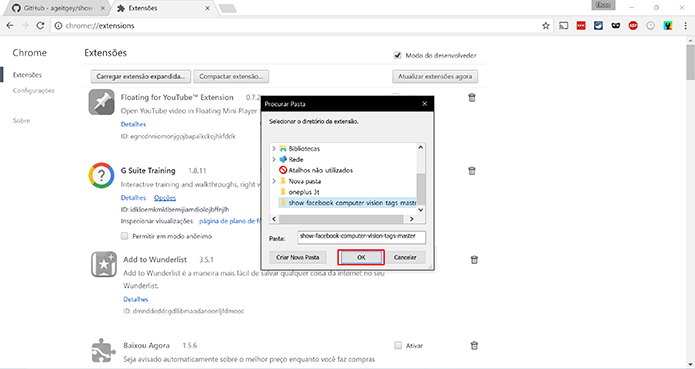
Task: Click the Cast toolbar icon
Action: pyautogui.click(x=564, y=26)
